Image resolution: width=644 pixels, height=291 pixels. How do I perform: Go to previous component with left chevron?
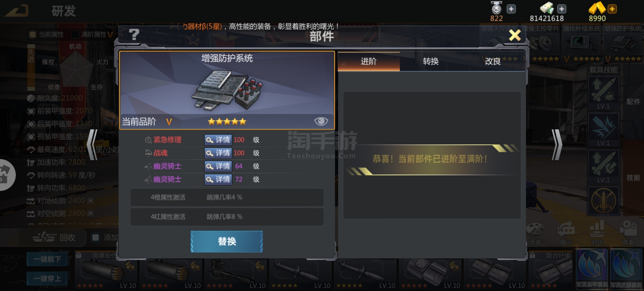92,145
